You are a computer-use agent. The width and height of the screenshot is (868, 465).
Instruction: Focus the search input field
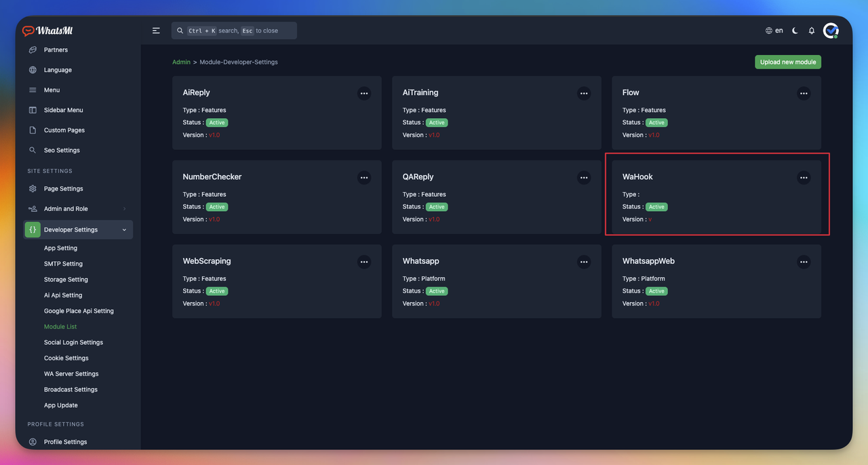(x=234, y=31)
